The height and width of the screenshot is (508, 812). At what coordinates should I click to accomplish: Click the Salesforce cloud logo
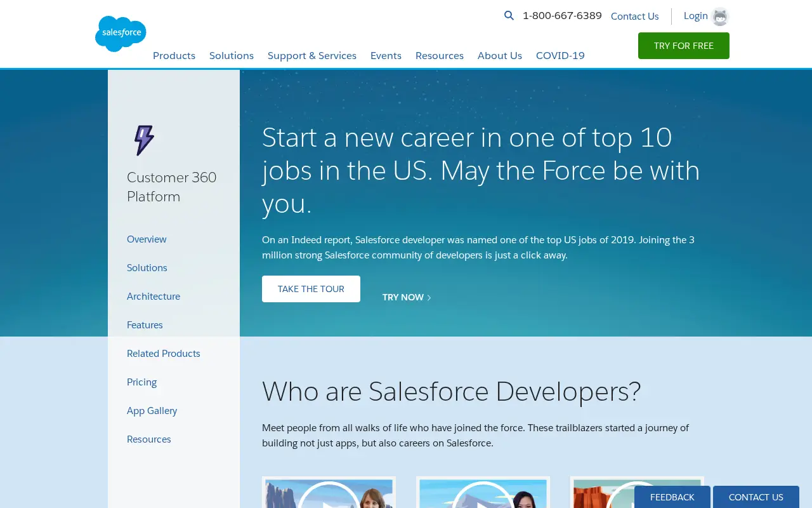[x=121, y=34]
